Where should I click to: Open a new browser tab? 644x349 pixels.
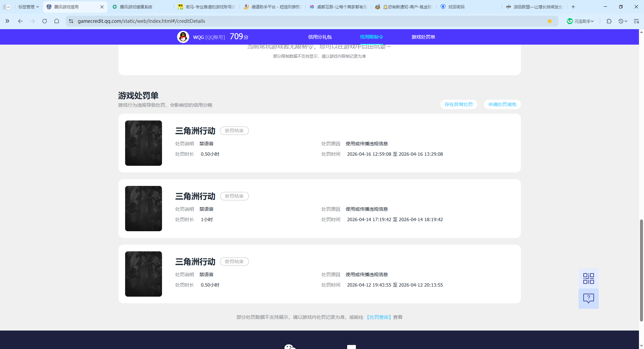point(573,7)
